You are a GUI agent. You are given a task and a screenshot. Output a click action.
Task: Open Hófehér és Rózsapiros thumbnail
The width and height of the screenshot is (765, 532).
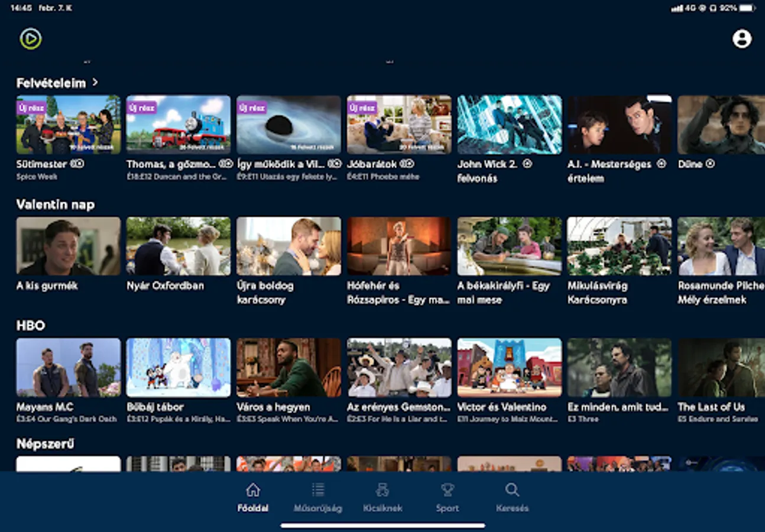[399, 246]
